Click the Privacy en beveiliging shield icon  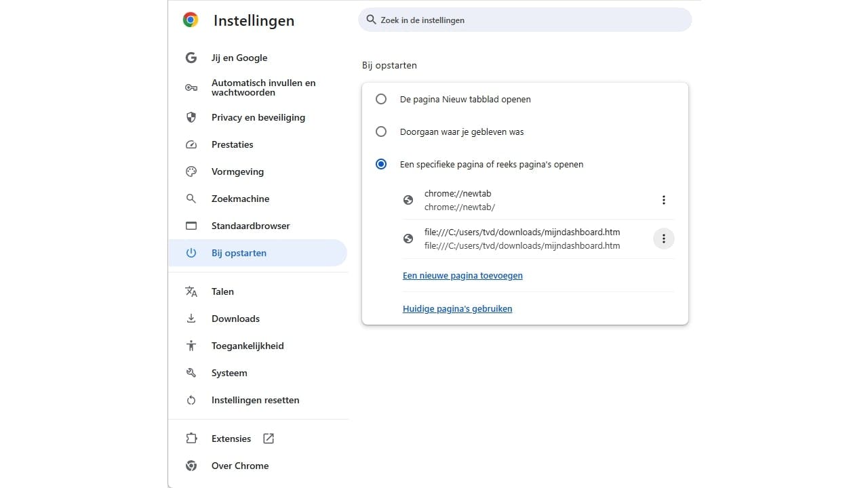point(191,117)
